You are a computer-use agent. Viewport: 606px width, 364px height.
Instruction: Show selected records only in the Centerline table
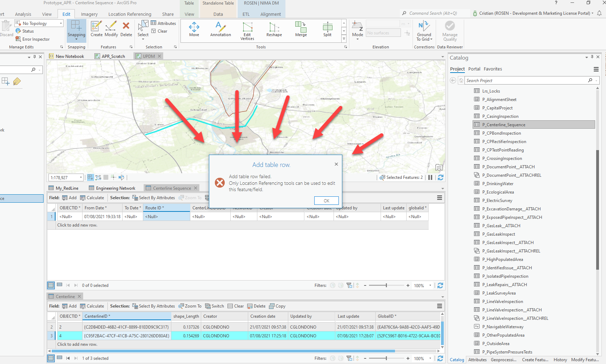pos(59,358)
